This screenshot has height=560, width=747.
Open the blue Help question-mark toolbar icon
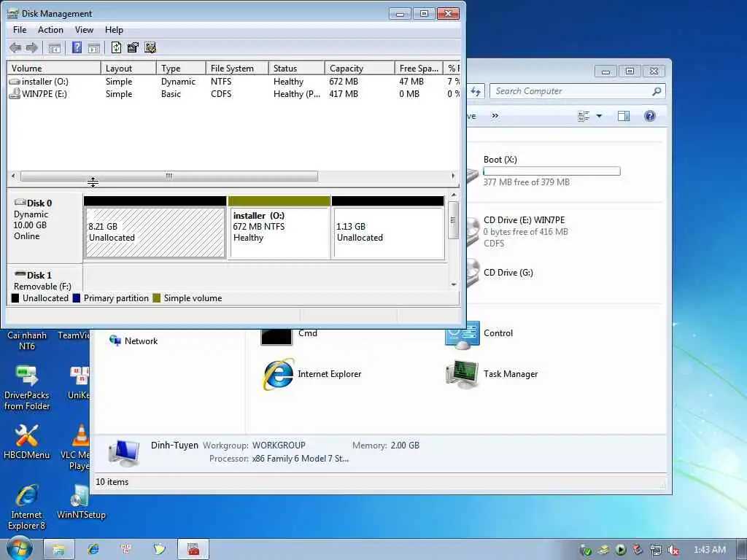click(x=77, y=47)
